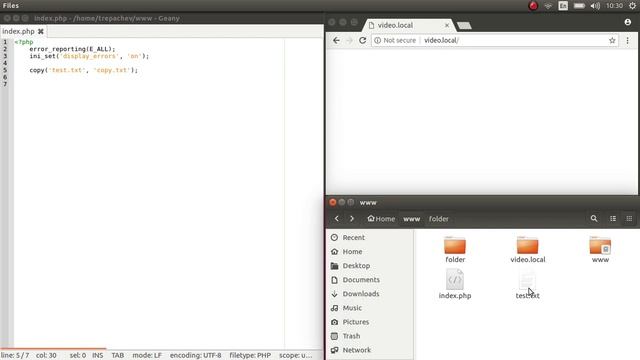Select the test.txt file icon
The width and height of the screenshot is (640, 360).
(x=527, y=280)
